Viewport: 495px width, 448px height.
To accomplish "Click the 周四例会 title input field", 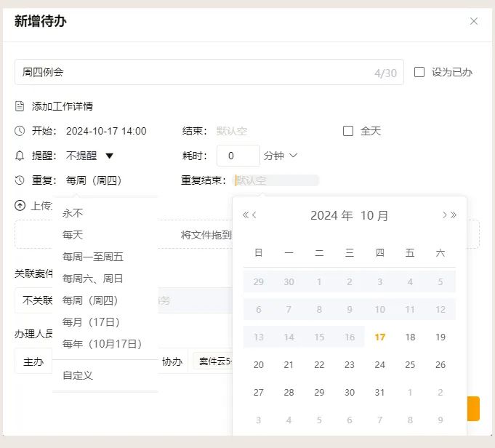I will click(x=189, y=73).
